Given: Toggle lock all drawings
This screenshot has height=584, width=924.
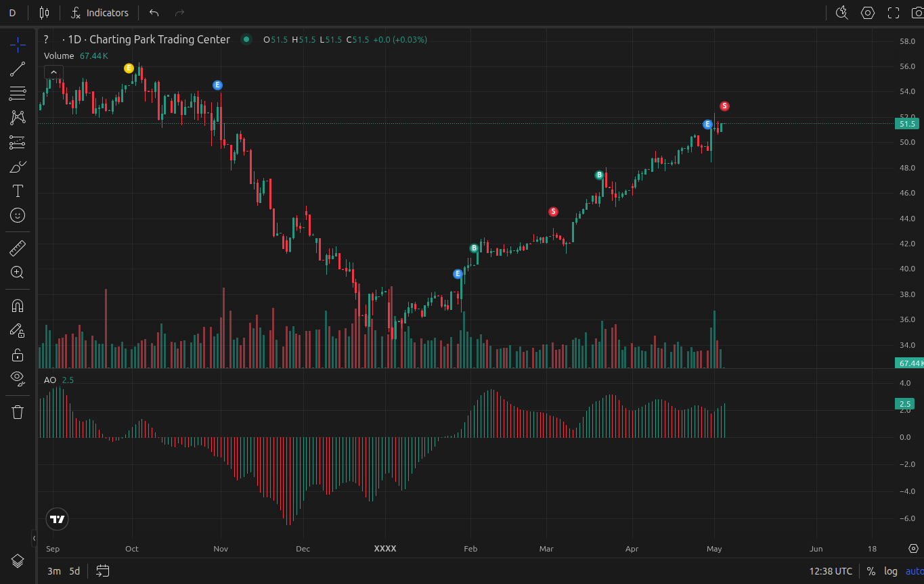Looking at the screenshot, I should (18, 355).
